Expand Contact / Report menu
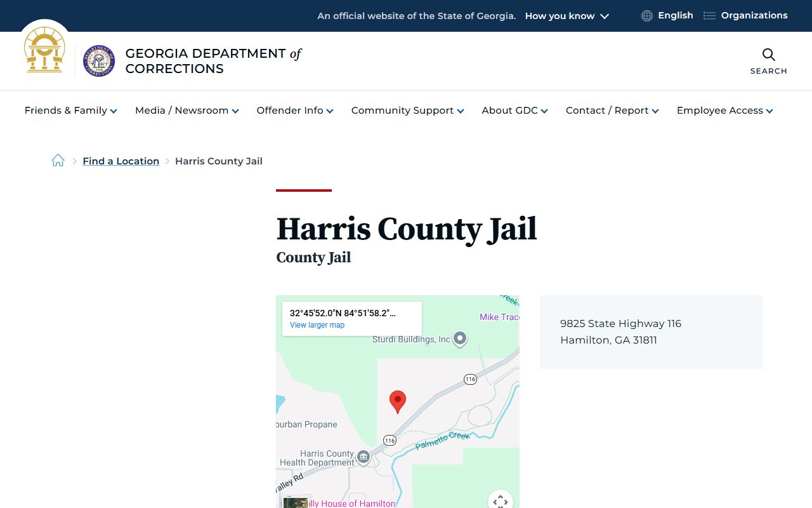This screenshot has width=812, height=508. coord(613,110)
